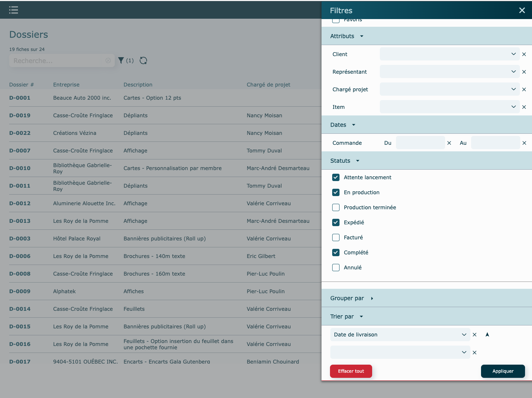Clear the Client filter with X icon

524,54
